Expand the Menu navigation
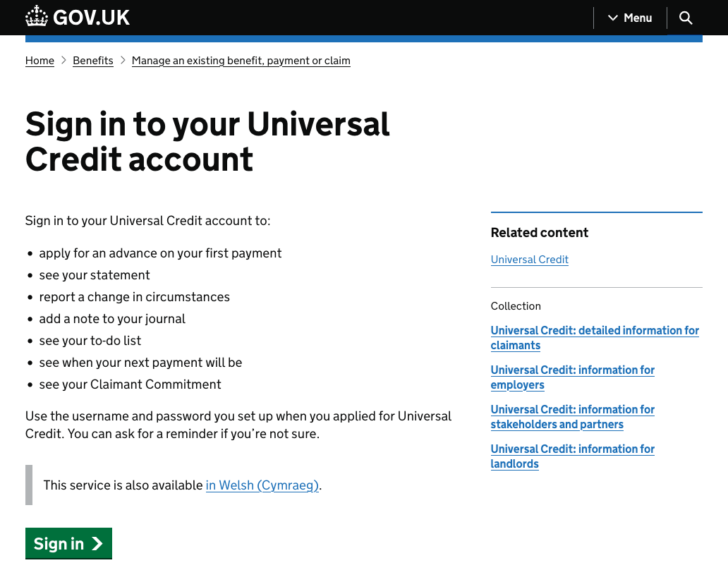Image resolution: width=728 pixels, height=582 pixels. (637, 18)
